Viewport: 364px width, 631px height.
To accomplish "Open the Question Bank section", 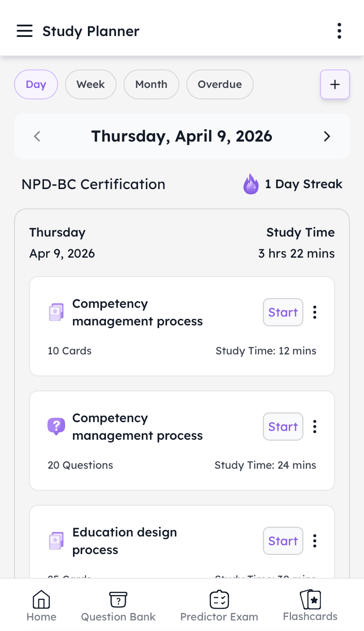I will (x=118, y=606).
